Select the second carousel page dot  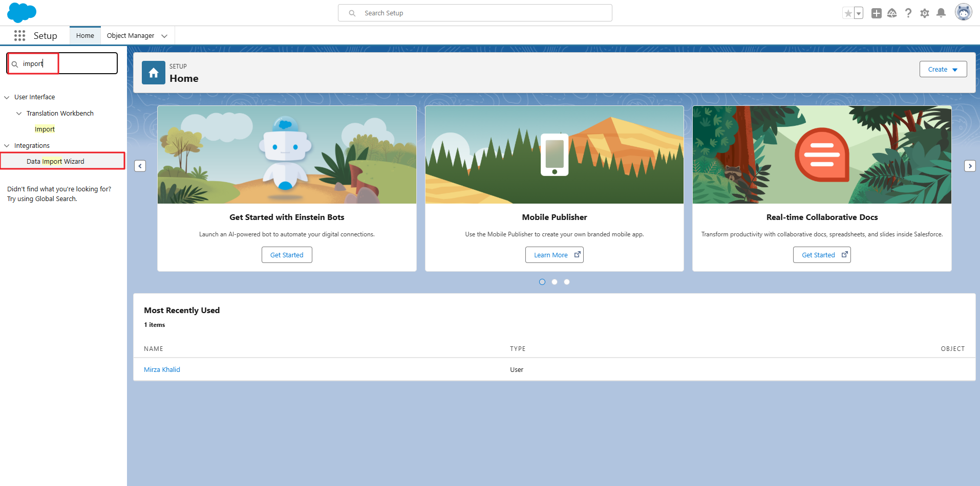pyautogui.click(x=555, y=282)
